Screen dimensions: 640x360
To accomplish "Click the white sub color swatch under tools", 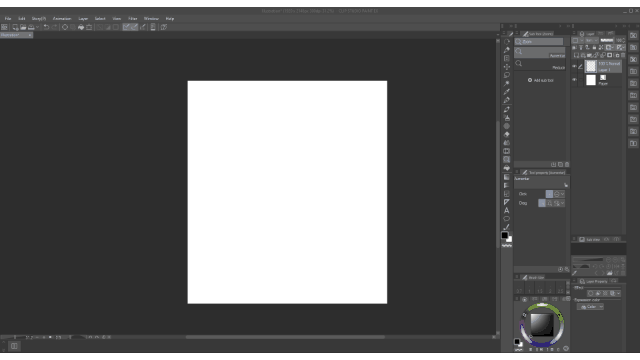I will point(509,240).
